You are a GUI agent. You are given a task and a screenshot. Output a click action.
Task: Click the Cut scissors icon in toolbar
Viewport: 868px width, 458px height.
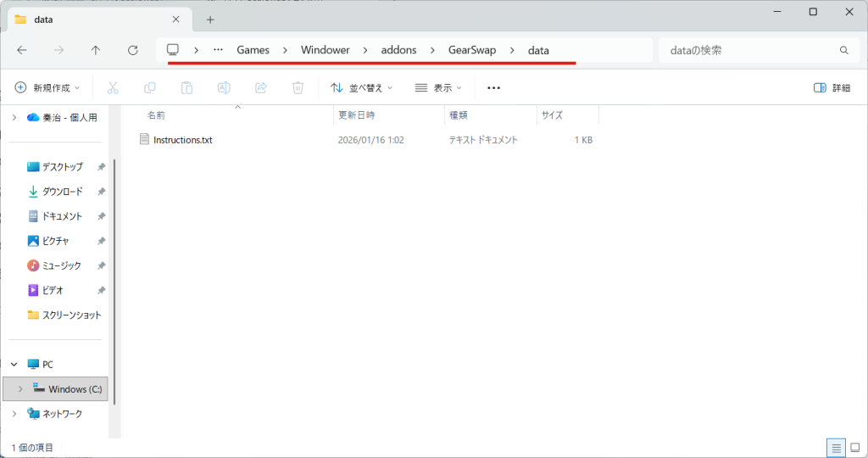tap(113, 87)
